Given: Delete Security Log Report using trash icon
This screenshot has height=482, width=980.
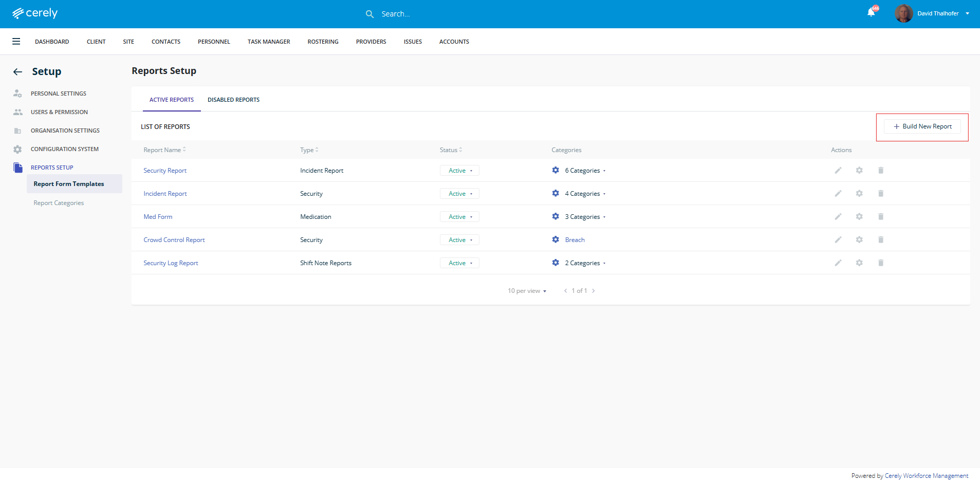Looking at the screenshot, I should (x=881, y=263).
